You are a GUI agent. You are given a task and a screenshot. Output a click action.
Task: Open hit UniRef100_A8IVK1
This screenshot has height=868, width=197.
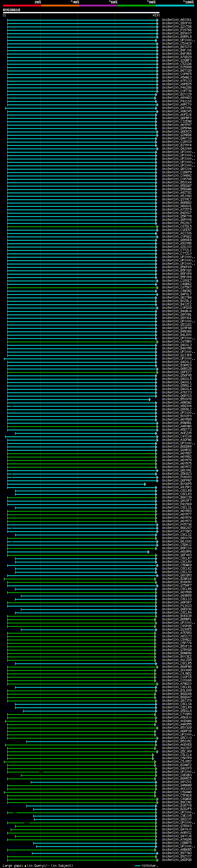(x=176, y=20)
